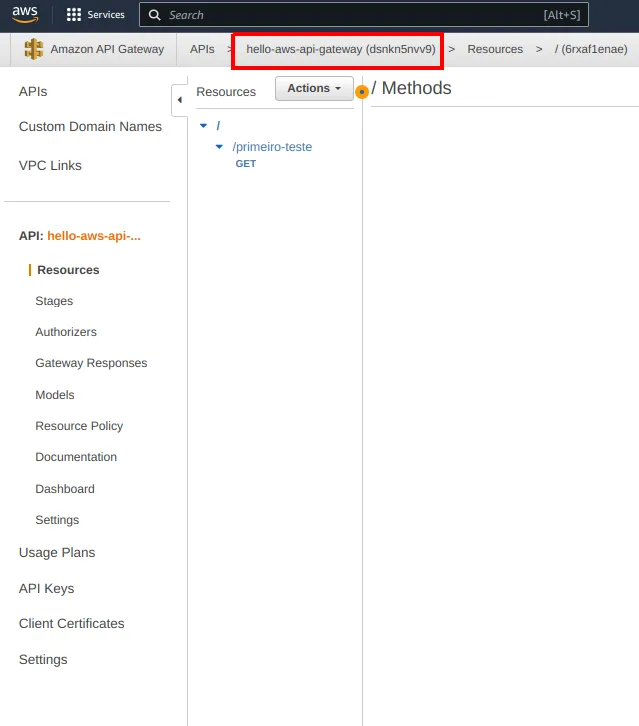Open the GET method under /primeiro-teste

pos(245,164)
